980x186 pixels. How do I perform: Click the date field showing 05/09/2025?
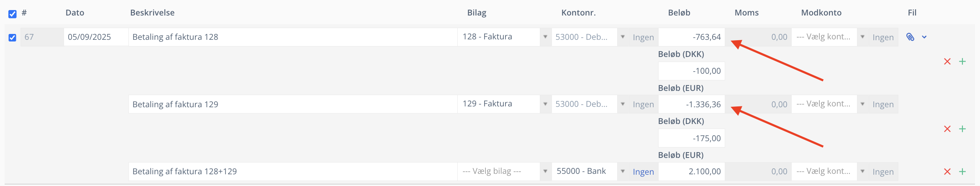point(95,37)
